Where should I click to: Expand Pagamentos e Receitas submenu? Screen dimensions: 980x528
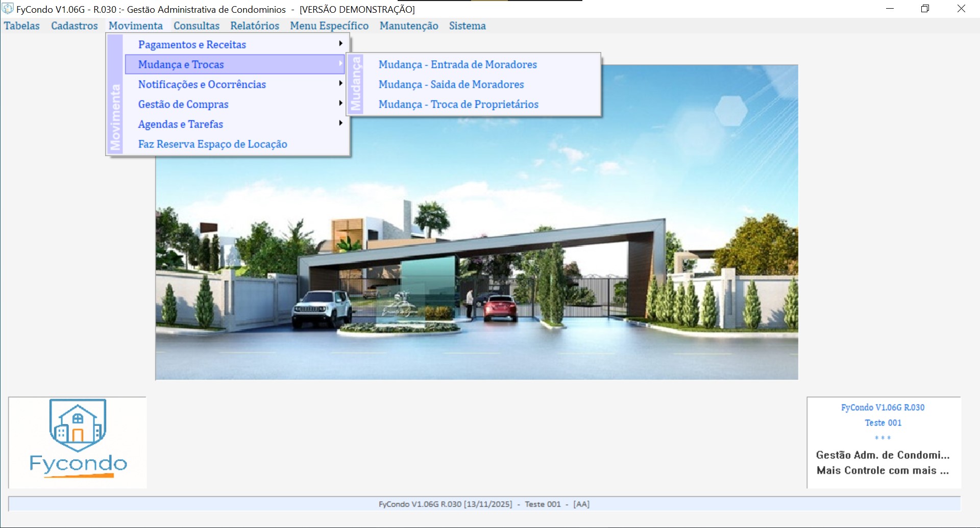coord(191,44)
